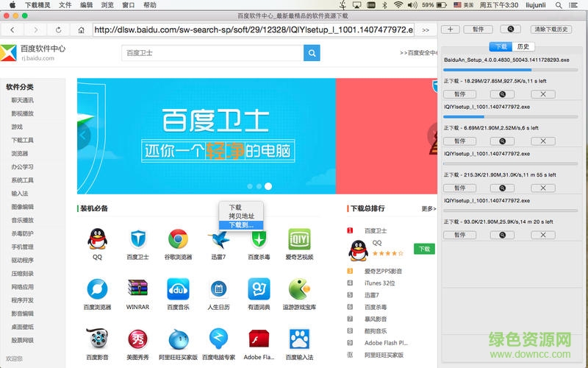Switch to the 历史 tab
588x368 pixels.
click(523, 46)
